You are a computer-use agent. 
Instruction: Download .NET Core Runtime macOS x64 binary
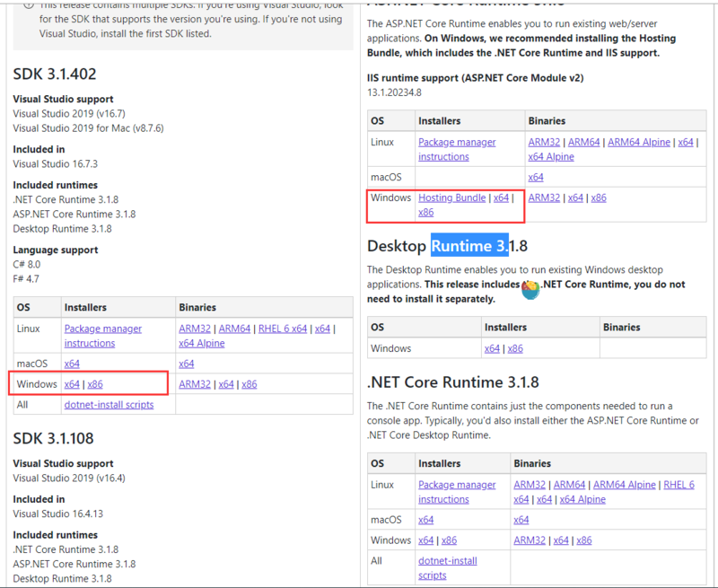[521, 521]
